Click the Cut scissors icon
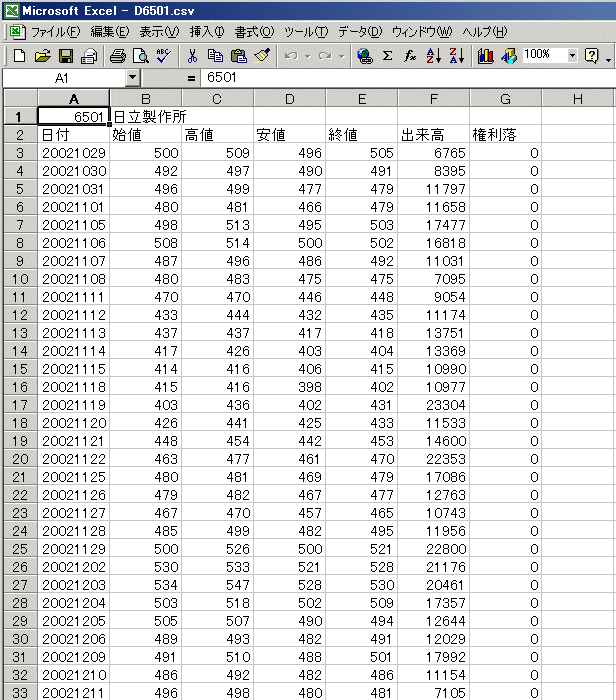The height and width of the screenshot is (700, 616). tap(192, 56)
